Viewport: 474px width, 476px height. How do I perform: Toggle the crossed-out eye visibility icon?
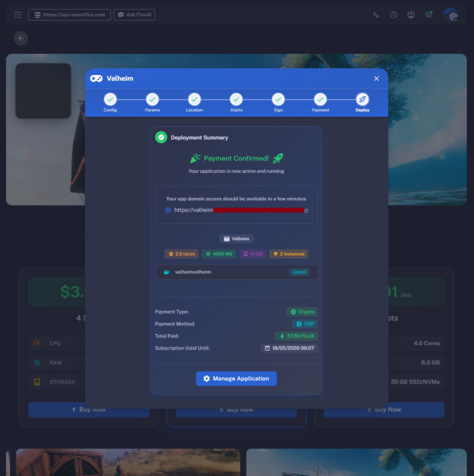point(428,15)
